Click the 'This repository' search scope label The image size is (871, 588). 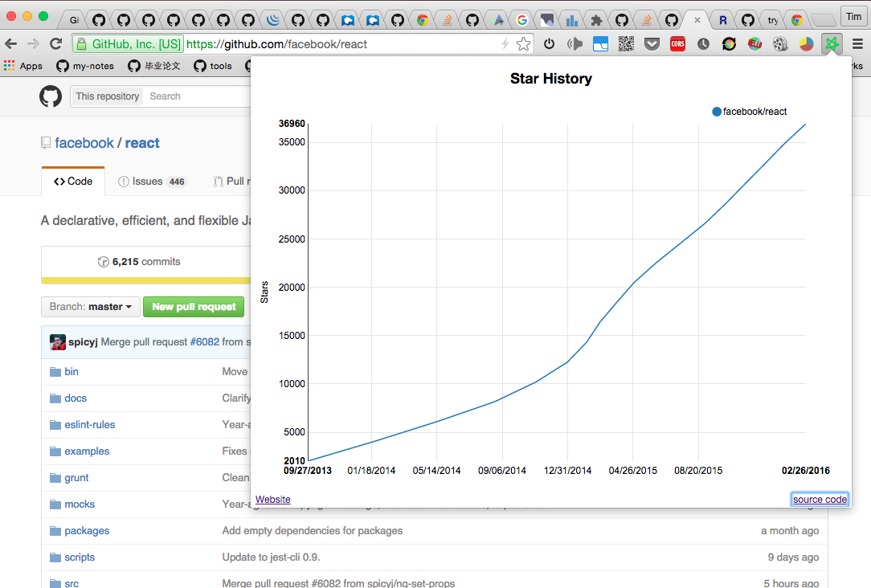(107, 96)
